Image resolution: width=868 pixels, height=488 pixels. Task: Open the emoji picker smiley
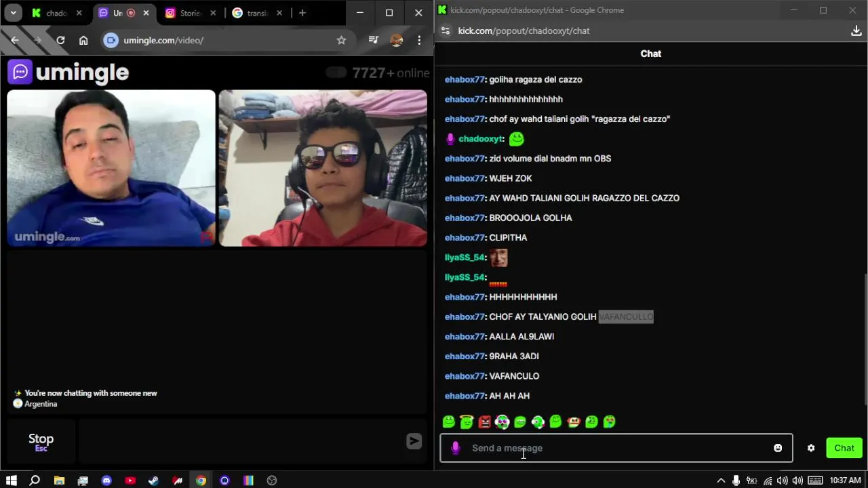[x=778, y=448]
